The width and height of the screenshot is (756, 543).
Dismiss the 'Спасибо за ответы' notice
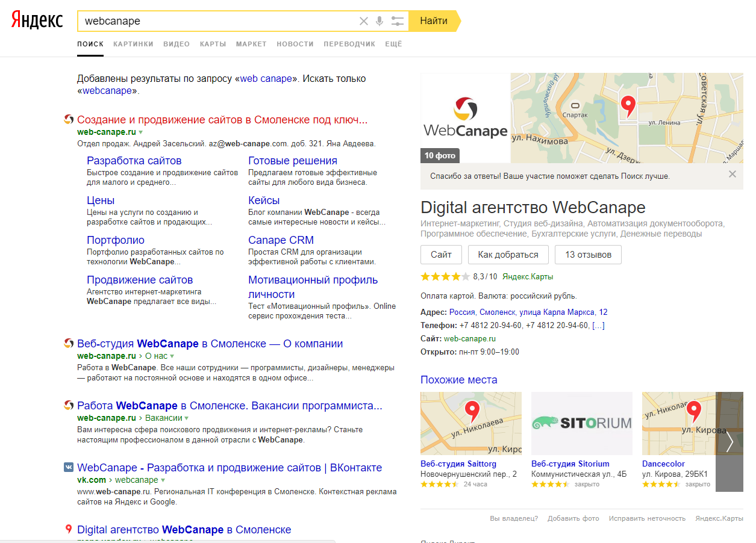(733, 174)
